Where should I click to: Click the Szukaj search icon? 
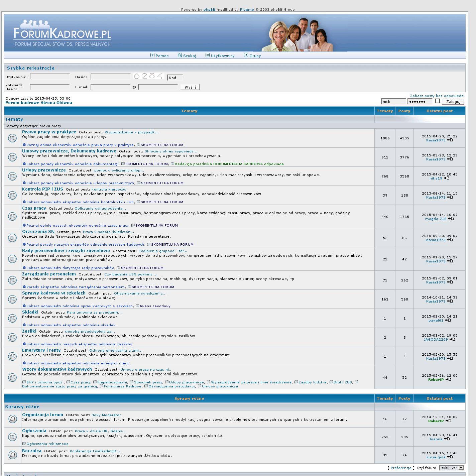[180, 55]
